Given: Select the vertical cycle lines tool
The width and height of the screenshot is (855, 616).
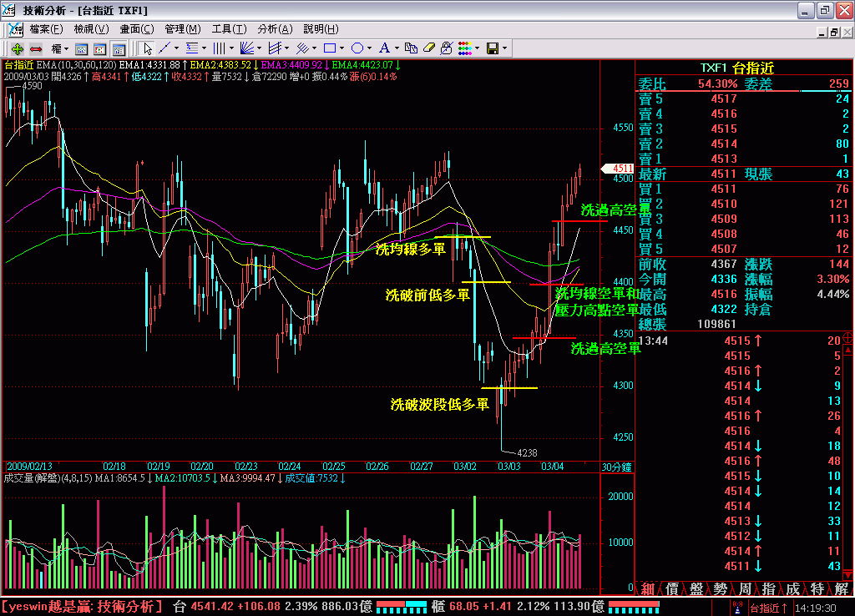Looking at the screenshot, I should (x=220, y=49).
